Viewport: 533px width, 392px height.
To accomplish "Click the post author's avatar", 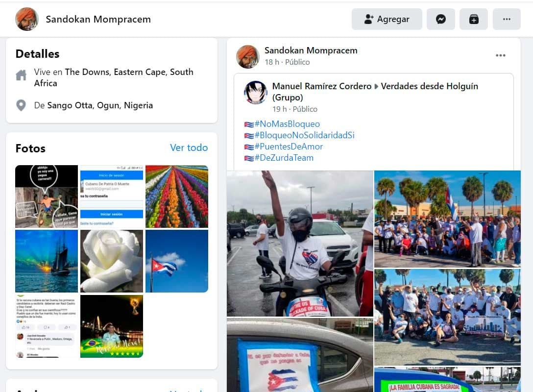I will tap(247, 56).
